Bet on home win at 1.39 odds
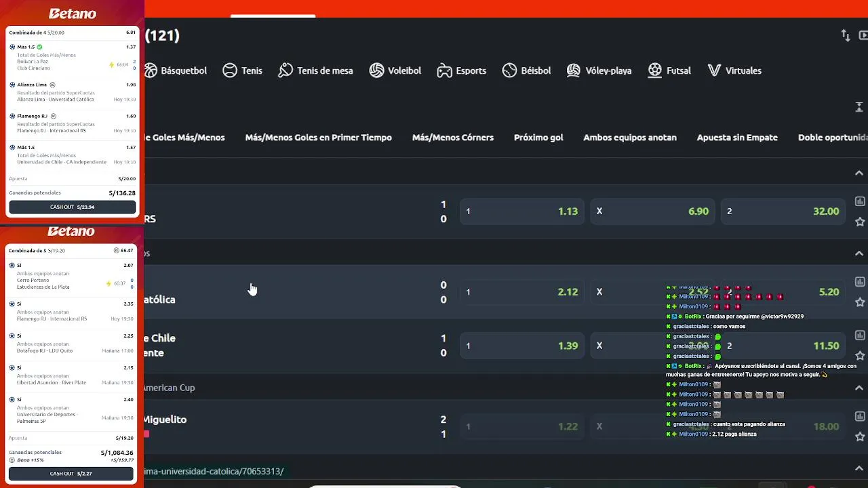868x488 pixels. [x=521, y=346]
